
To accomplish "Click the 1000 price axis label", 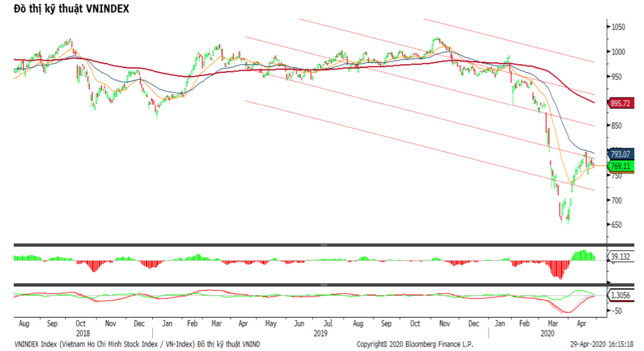I will 618,52.
